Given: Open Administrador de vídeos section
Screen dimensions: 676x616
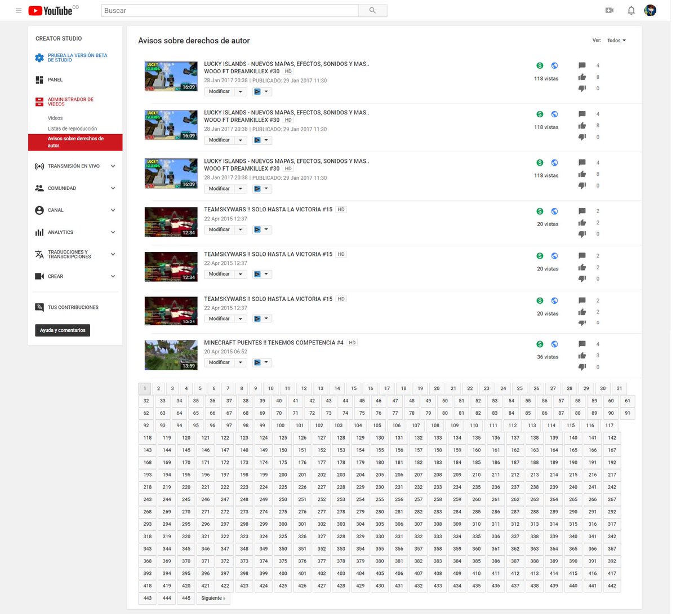Looking at the screenshot, I should coord(70,102).
